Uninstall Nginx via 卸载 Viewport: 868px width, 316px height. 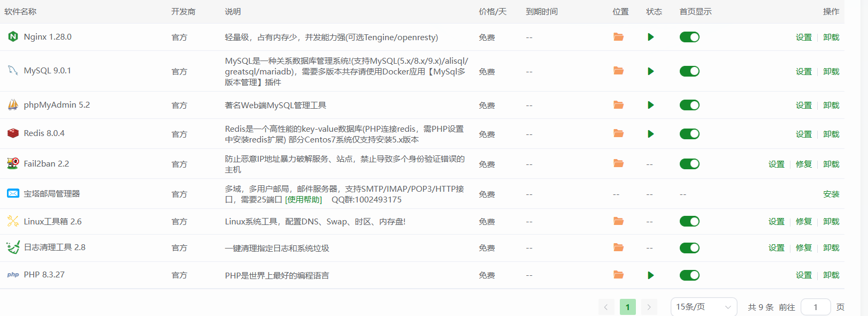(x=831, y=37)
